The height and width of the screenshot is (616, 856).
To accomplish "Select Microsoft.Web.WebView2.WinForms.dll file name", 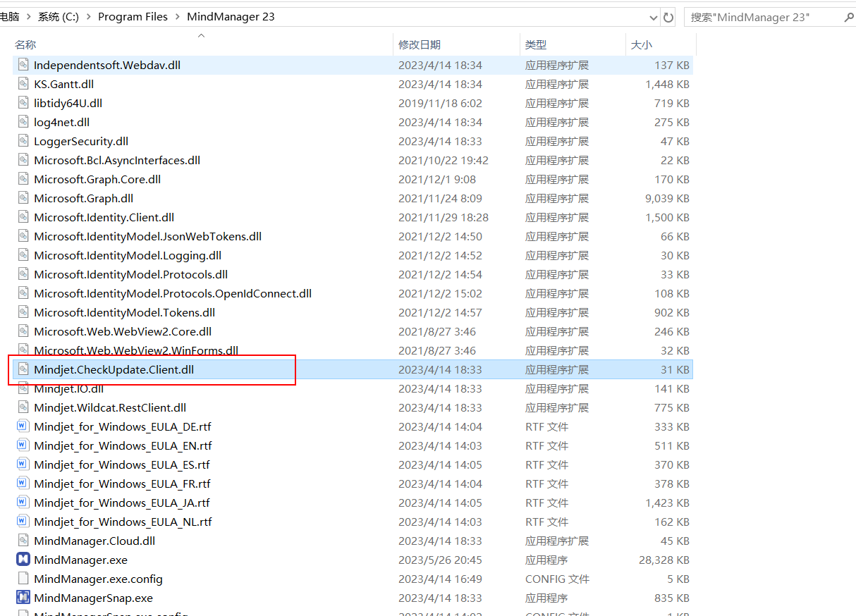I will click(x=136, y=350).
